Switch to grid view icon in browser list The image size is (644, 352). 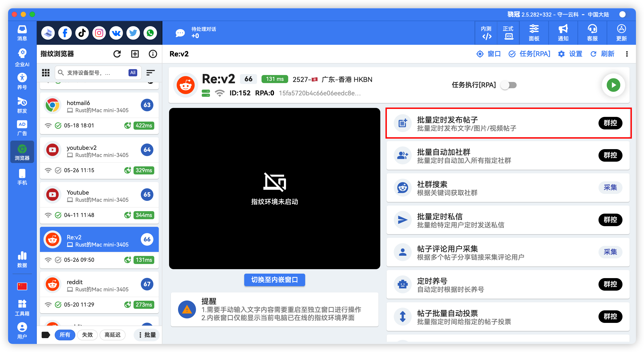[46, 73]
